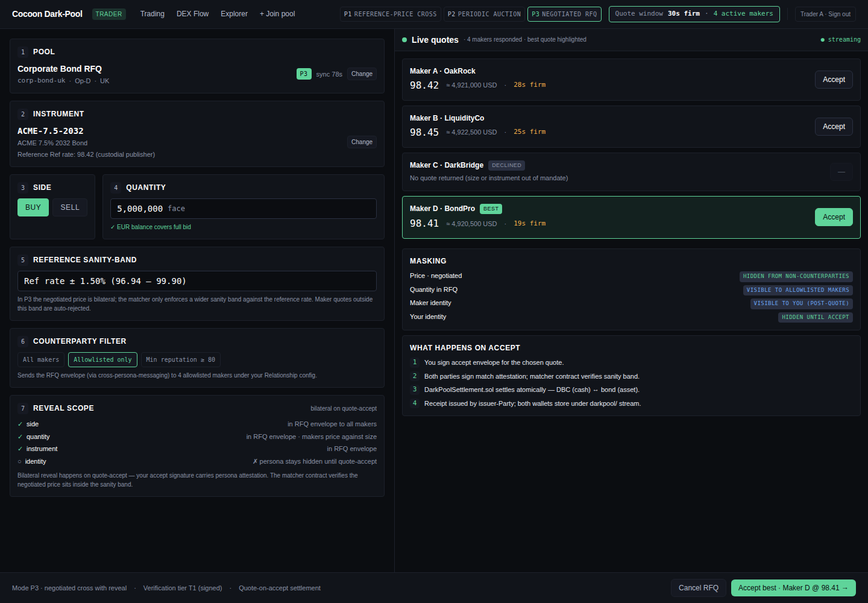Click the disabled dash button for DarkBridge
This screenshot has width=868, height=603.
841,172
